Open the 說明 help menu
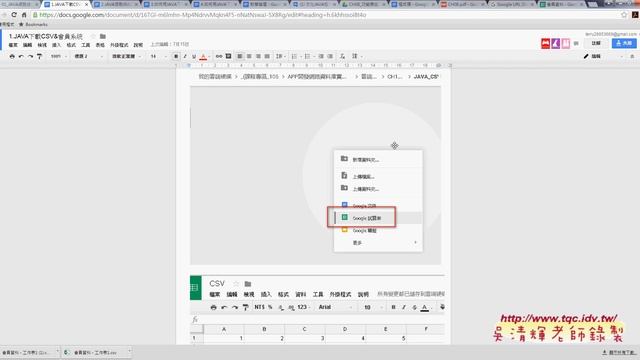Screen dimensions: 640x360 pos(138,45)
